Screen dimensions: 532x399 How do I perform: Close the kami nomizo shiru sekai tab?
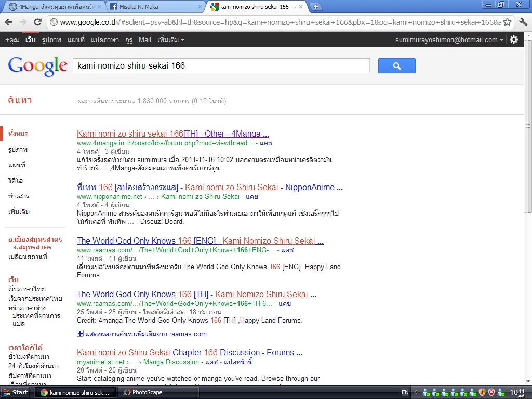tap(301, 6)
